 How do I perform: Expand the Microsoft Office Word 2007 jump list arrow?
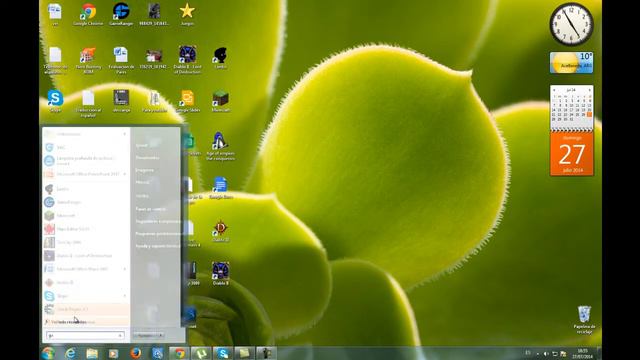pos(124,269)
